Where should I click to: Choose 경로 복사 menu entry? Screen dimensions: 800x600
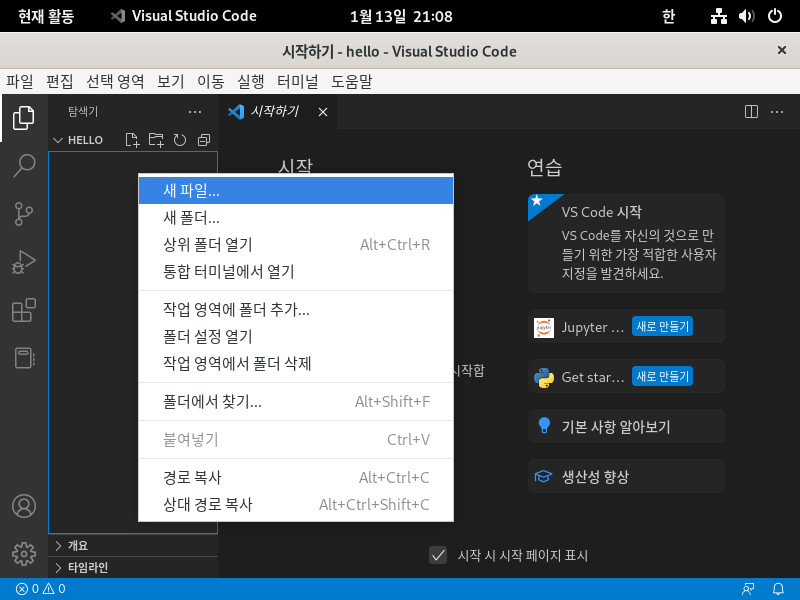pyautogui.click(x=296, y=478)
